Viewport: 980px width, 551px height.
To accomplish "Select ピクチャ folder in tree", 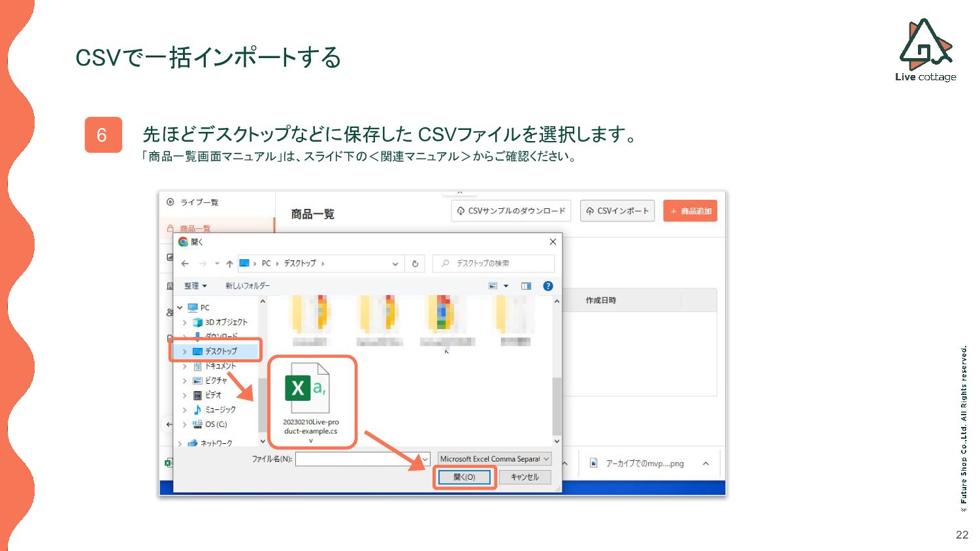I will pyautogui.click(x=216, y=380).
